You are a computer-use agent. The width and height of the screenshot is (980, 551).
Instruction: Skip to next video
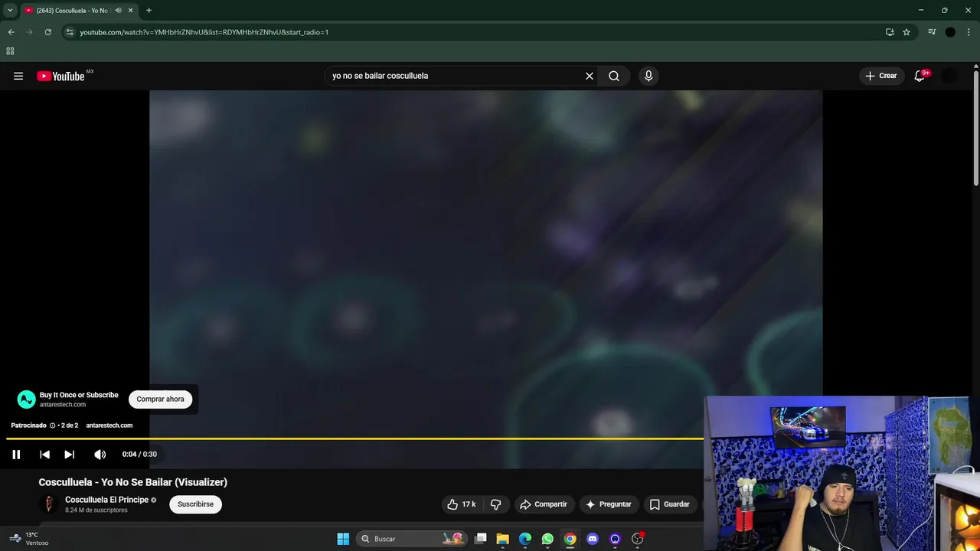click(69, 455)
